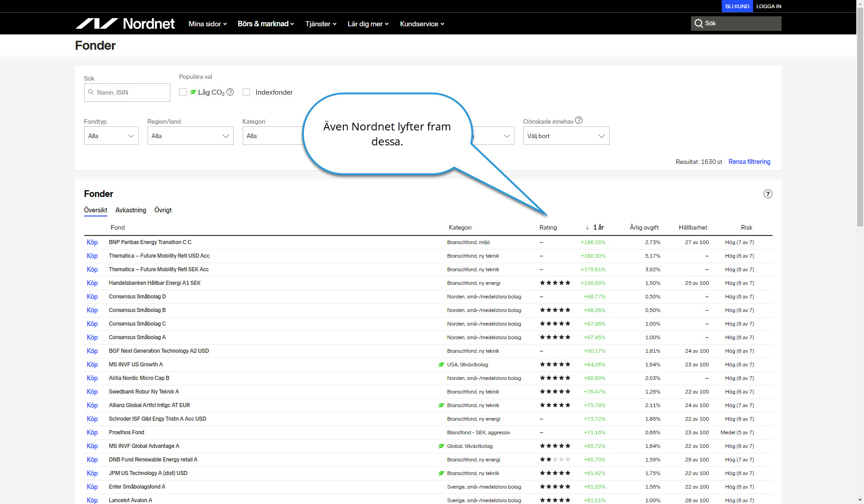Sort by Risk column header
Screen dimensions: 864x504
pos(747,227)
